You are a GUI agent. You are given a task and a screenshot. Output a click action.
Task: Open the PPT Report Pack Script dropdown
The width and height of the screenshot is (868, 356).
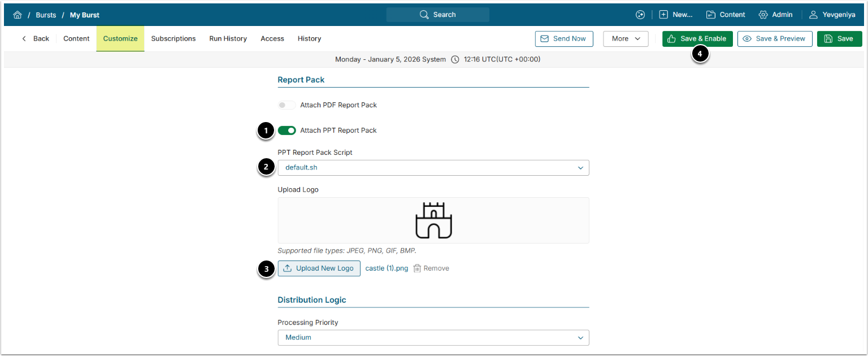[x=433, y=168]
